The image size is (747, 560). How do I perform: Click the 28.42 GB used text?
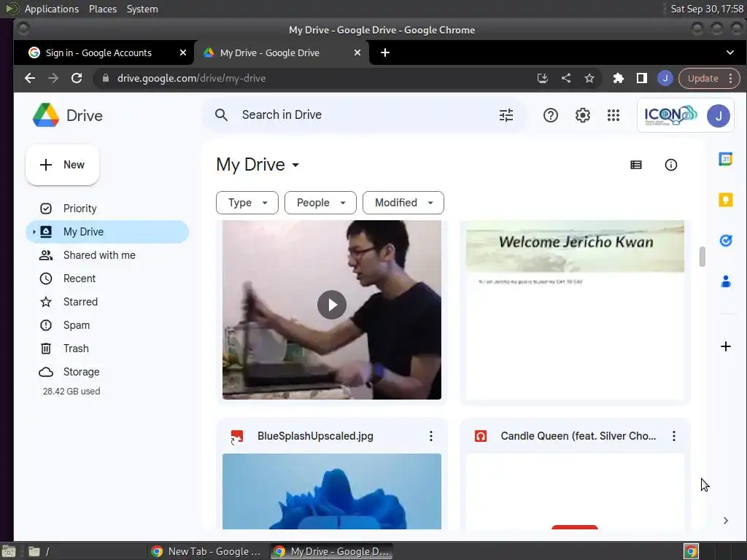71,392
